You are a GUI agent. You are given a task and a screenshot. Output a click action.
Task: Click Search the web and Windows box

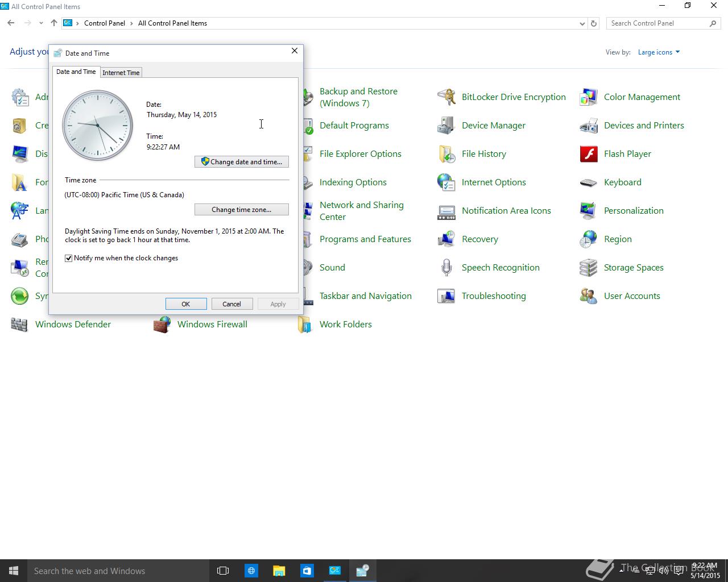click(x=118, y=571)
